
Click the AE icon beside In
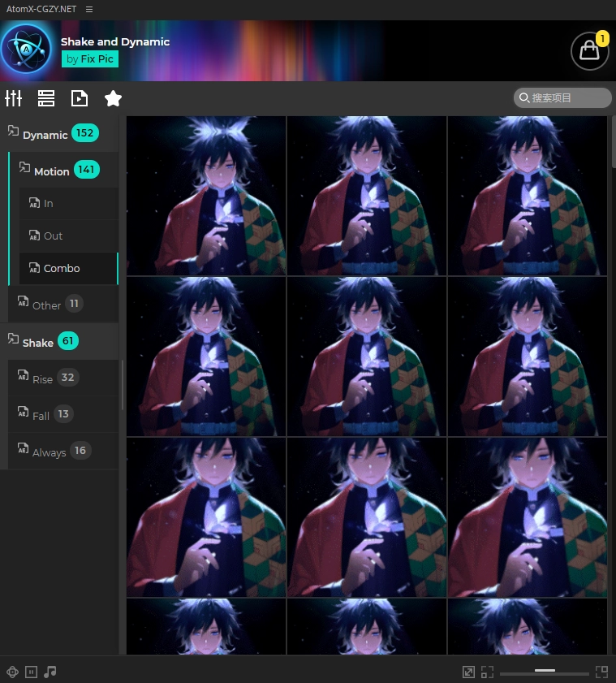(34, 202)
